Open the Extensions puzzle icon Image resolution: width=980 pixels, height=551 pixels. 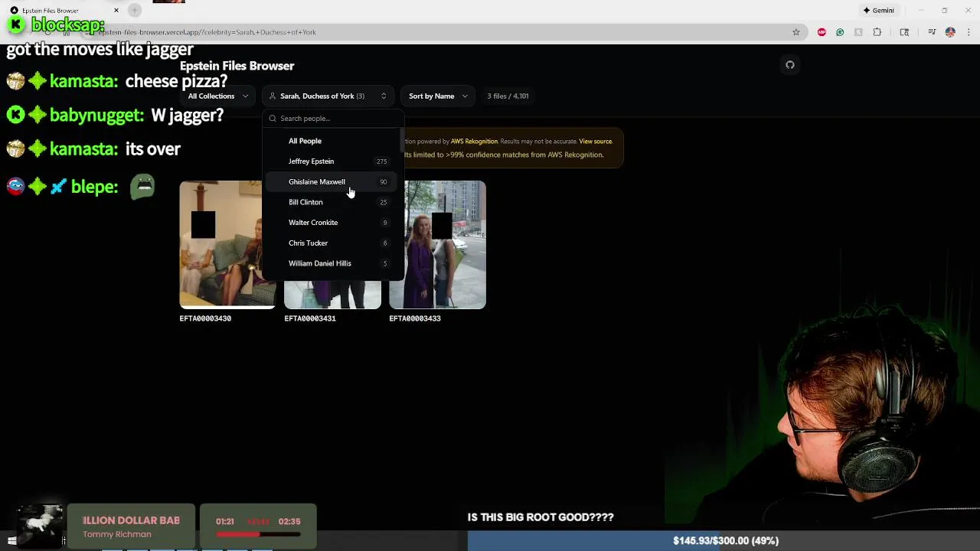click(x=877, y=32)
